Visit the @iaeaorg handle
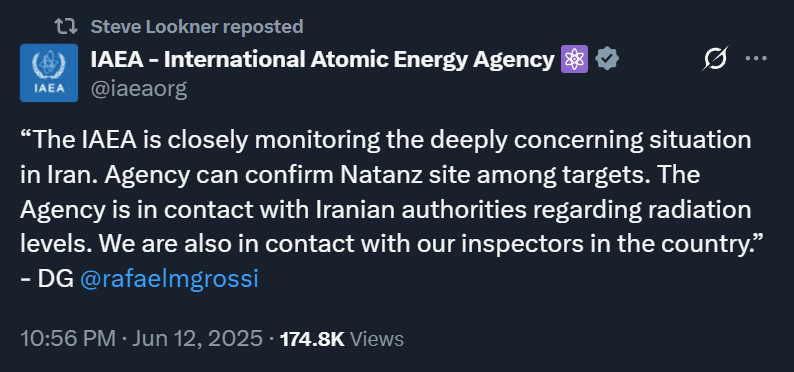Screen dimensions: 794x372 139,89
